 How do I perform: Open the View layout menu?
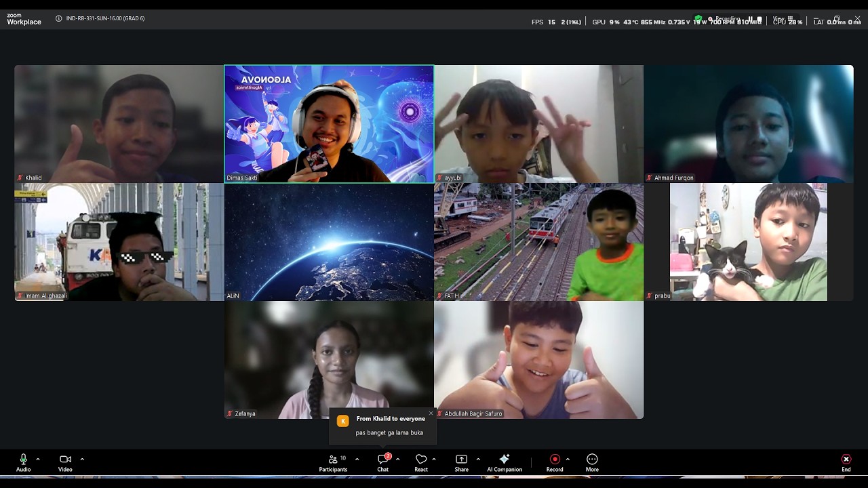pyautogui.click(x=783, y=19)
